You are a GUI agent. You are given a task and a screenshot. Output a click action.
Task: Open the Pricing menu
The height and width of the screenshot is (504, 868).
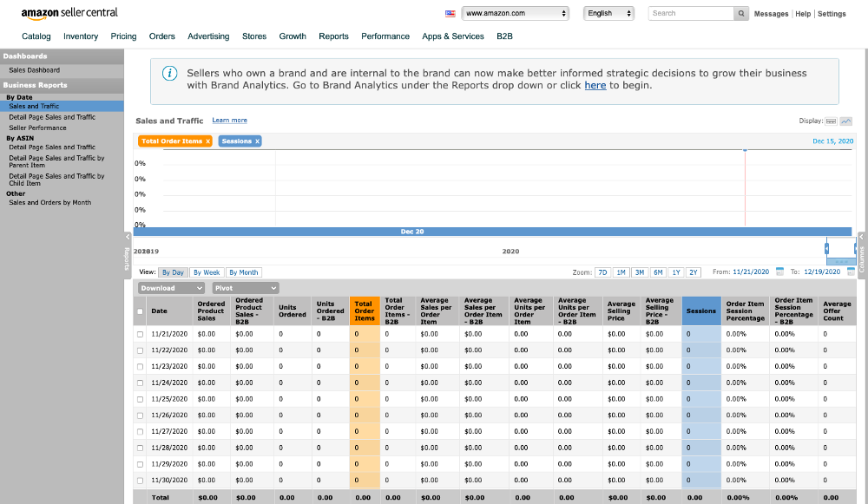coord(123,36)
